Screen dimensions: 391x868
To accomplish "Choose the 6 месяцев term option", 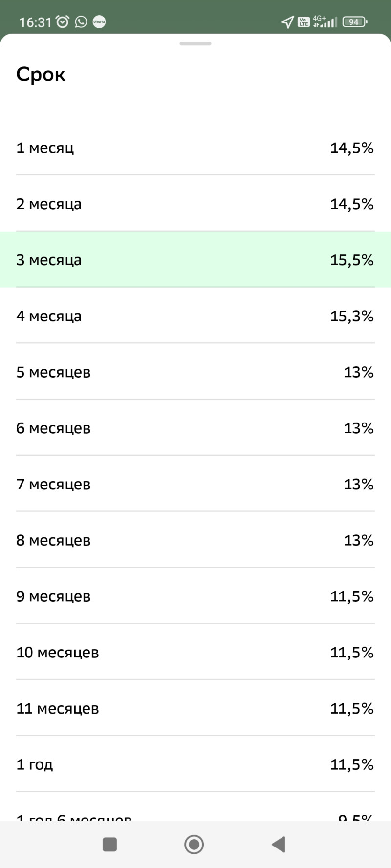I will (x=195, y=428).
